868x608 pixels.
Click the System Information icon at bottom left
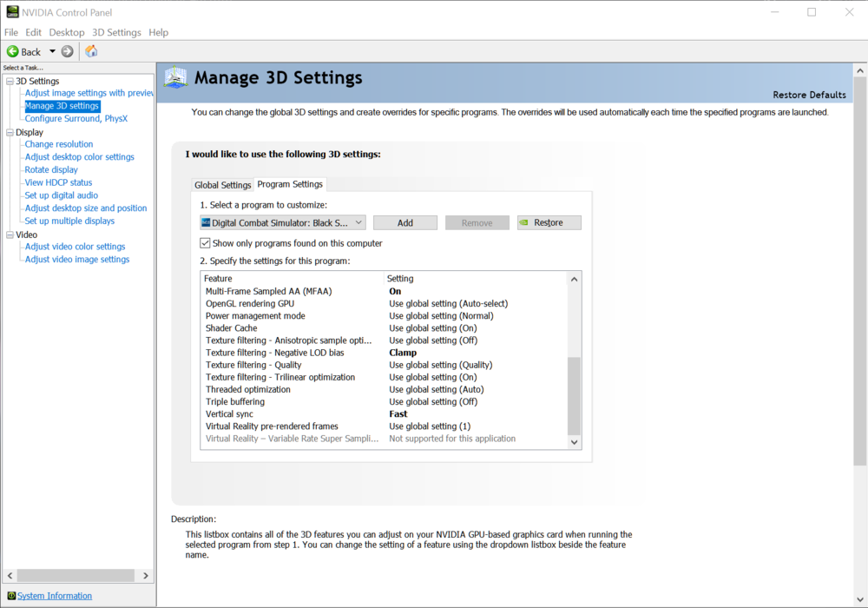point(11,595)
